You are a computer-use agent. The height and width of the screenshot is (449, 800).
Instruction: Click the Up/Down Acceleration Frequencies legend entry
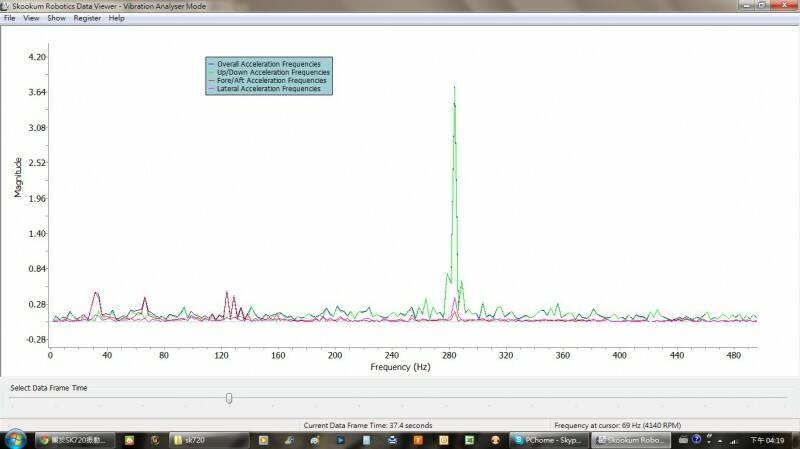tap(269, 72)
